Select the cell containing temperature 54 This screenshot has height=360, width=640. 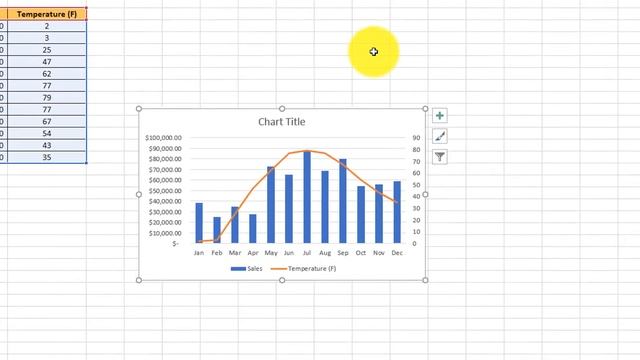point(47,133)
